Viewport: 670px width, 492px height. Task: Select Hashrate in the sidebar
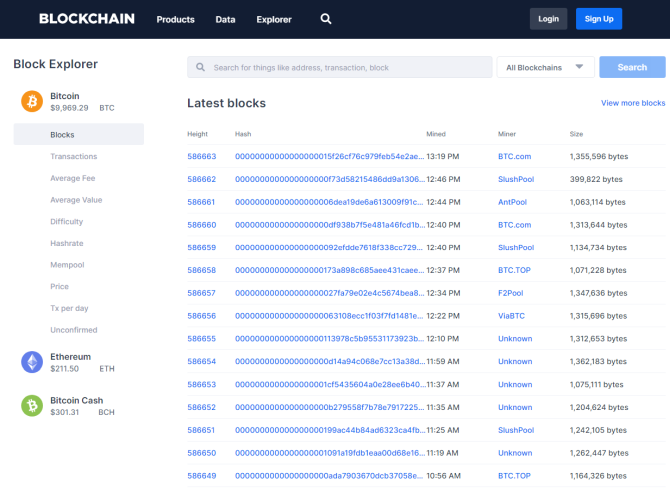pos(67,243)
